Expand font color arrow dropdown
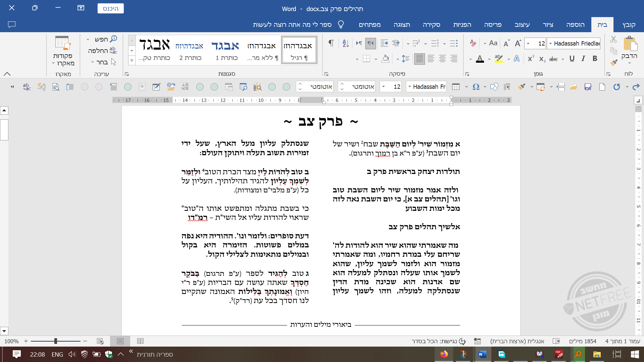 [x=471, y=59]
